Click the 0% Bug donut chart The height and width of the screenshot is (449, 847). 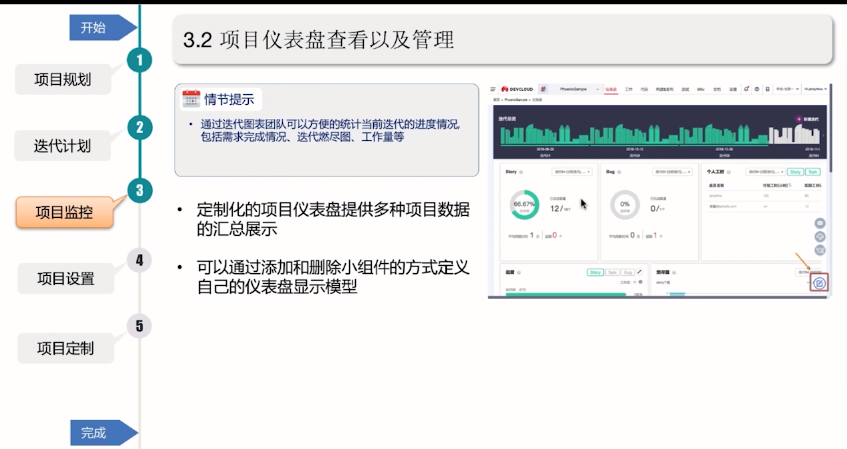click(624, 205)
